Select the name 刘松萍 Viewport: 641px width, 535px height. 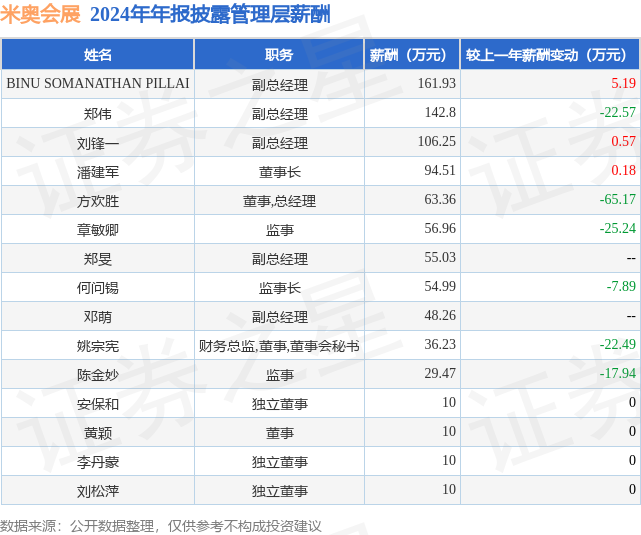click(98, 491)
